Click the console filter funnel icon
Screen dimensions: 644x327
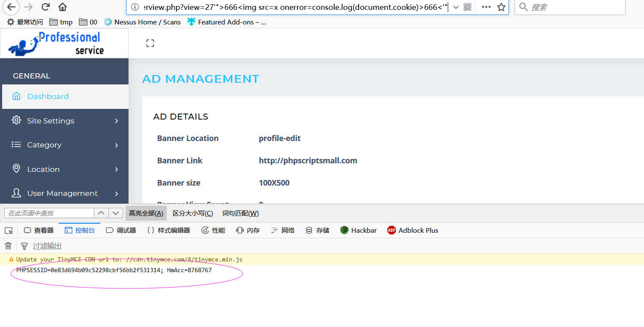(24, 246)
